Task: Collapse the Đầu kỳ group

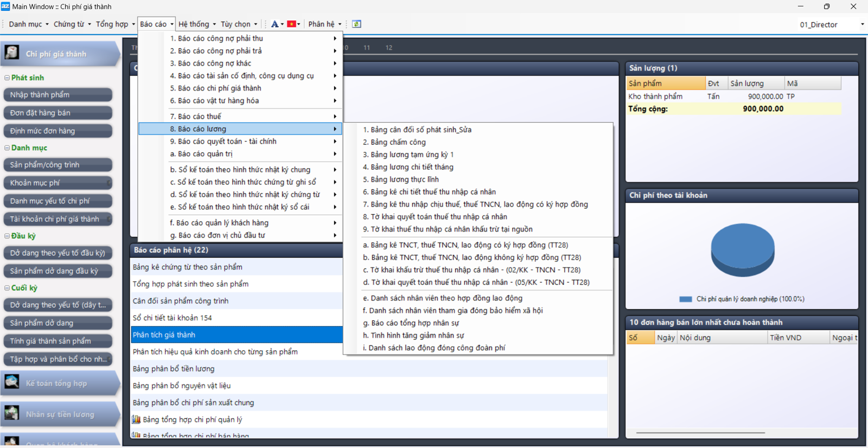Action: click(7, 236)
